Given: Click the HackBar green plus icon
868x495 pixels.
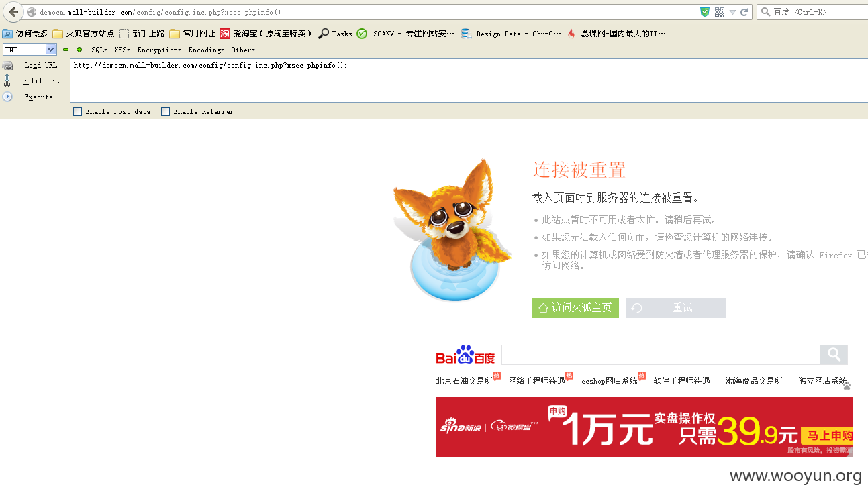Looking at the screenshot, I should [79, 50].
